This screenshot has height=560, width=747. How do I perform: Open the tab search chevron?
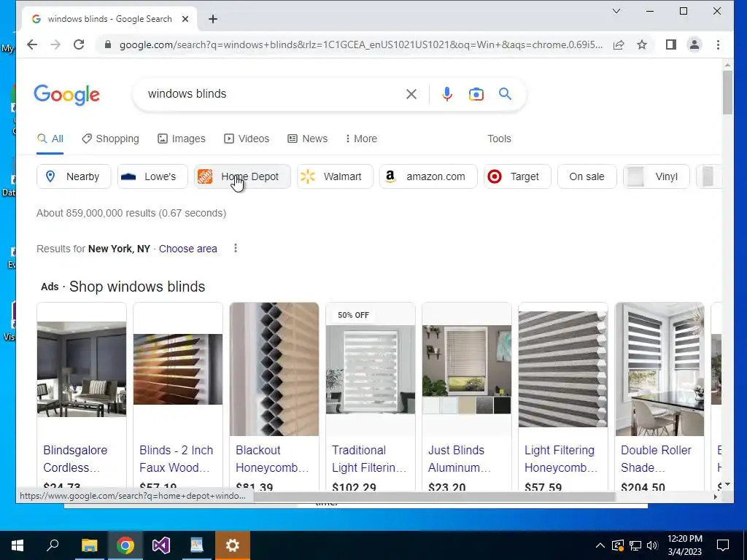[x=616, y=11]
